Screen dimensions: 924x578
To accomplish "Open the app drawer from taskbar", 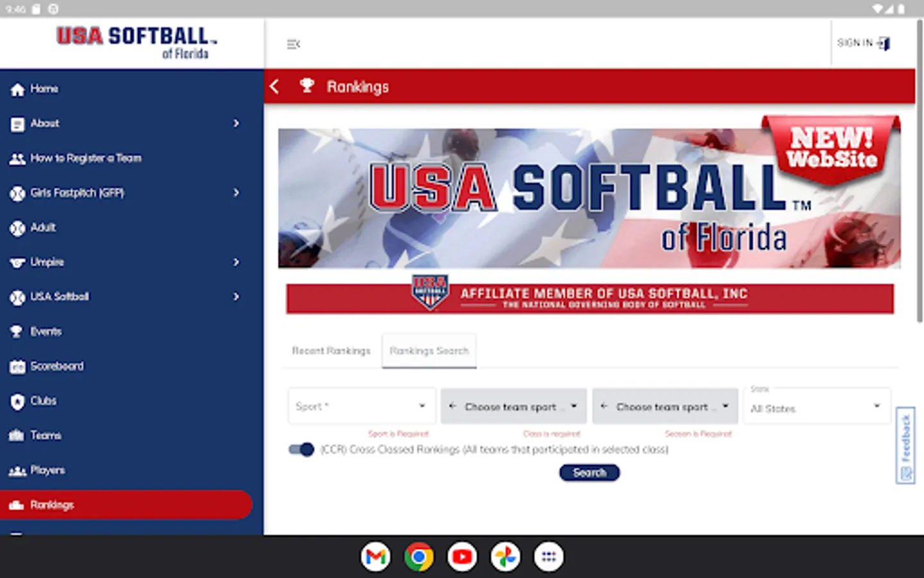I will point(549,557).
